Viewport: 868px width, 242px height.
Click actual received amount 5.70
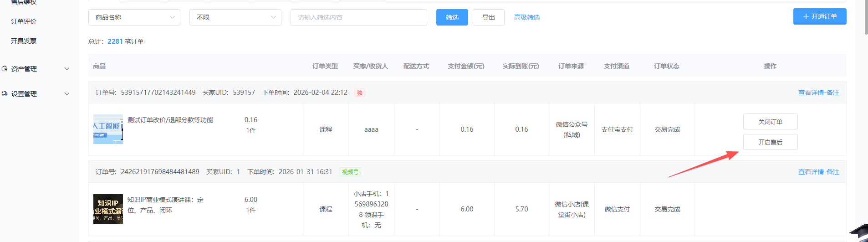point(521,209)
